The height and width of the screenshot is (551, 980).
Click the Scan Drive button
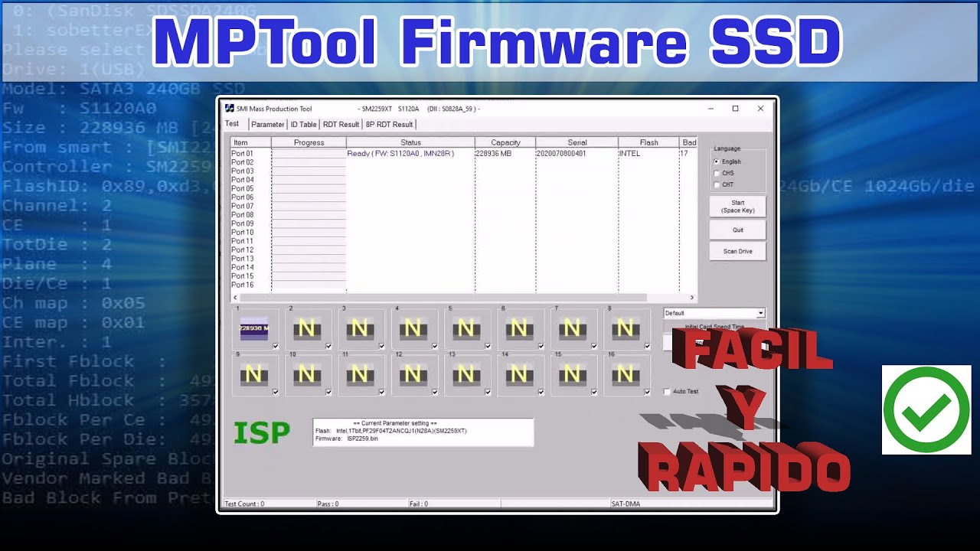tap(738, 251)
